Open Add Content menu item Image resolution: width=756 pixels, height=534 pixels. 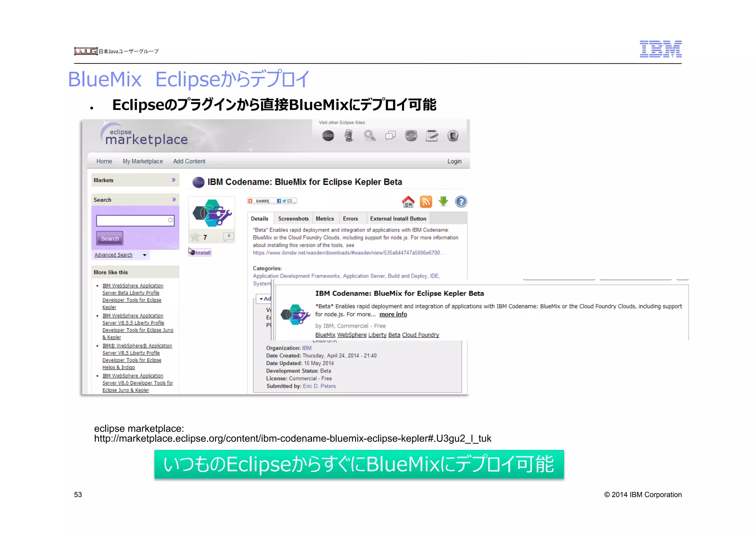pyautogui.click(x=189, y=161)
